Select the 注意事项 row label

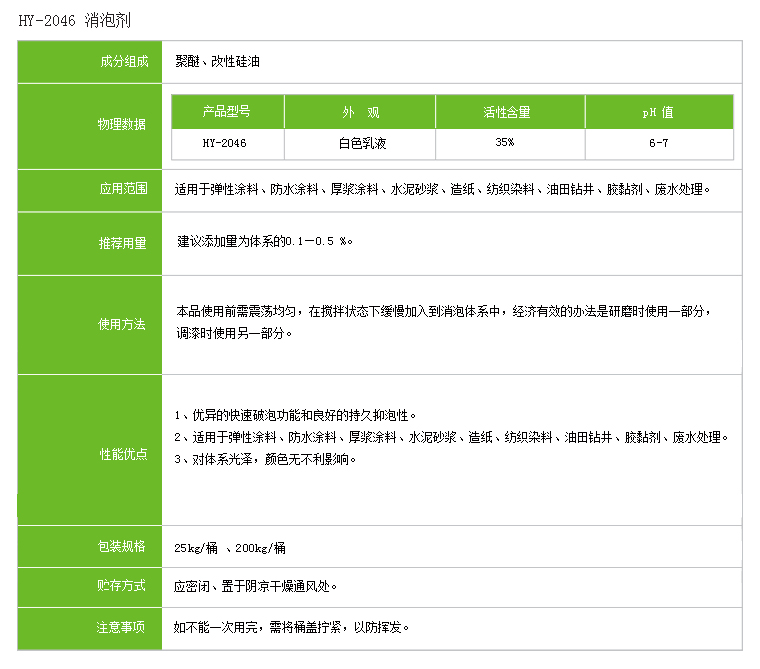click(121, 628)
